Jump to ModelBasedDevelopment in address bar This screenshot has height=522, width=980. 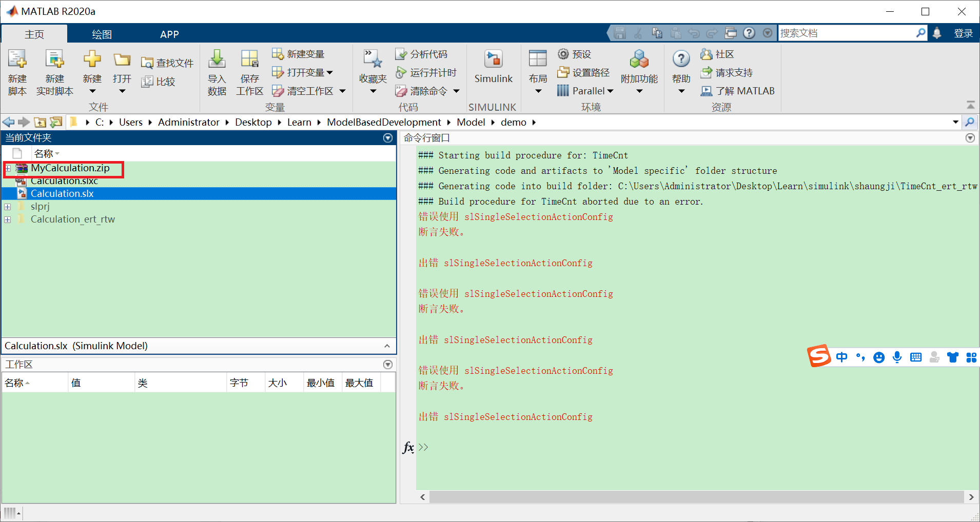(384, 122)
